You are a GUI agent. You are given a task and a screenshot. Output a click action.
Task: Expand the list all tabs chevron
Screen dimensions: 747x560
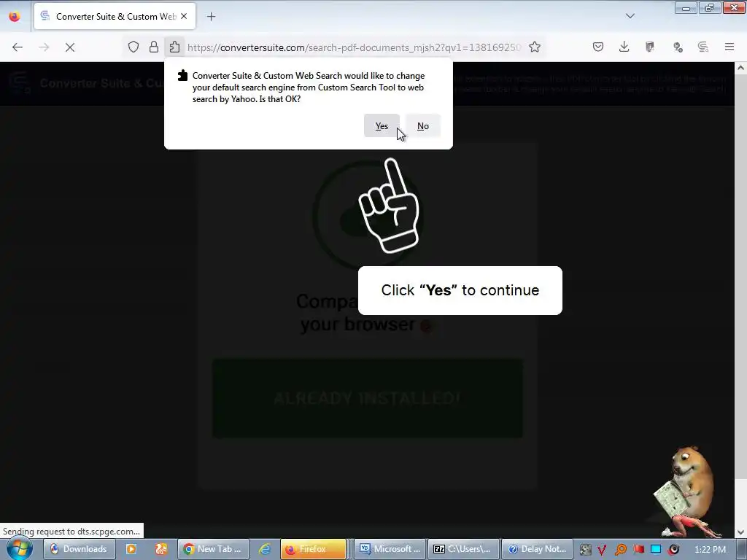630,16
